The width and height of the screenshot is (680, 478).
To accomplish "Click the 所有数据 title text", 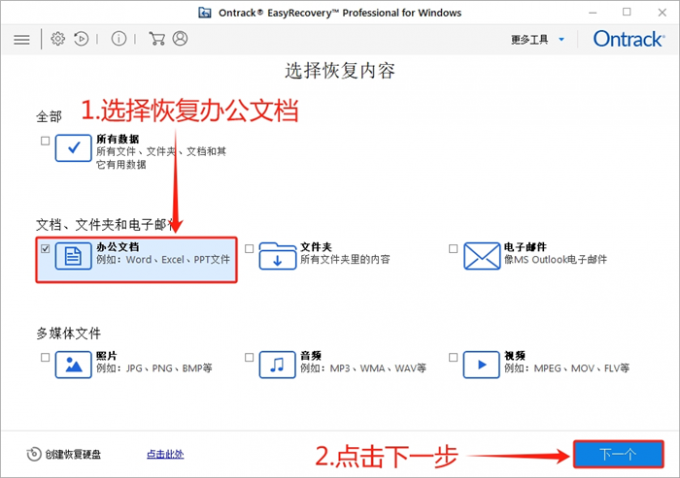I will coord(118,139).
